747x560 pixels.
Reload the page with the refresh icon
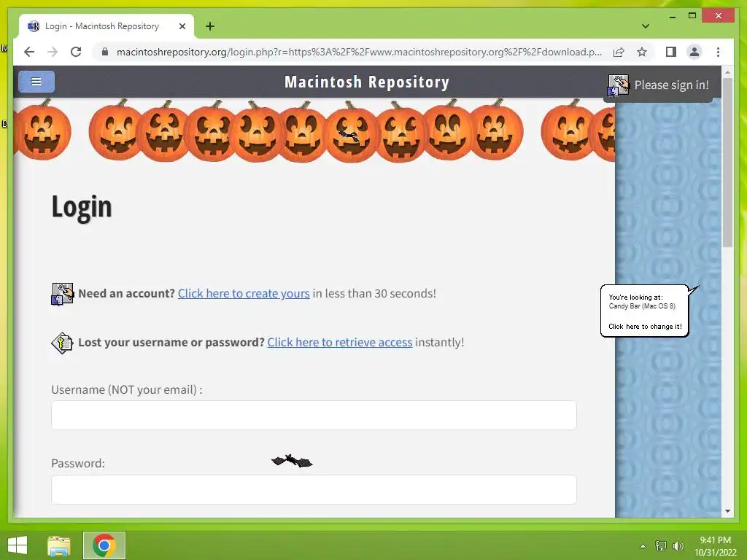tap(76, 52)
